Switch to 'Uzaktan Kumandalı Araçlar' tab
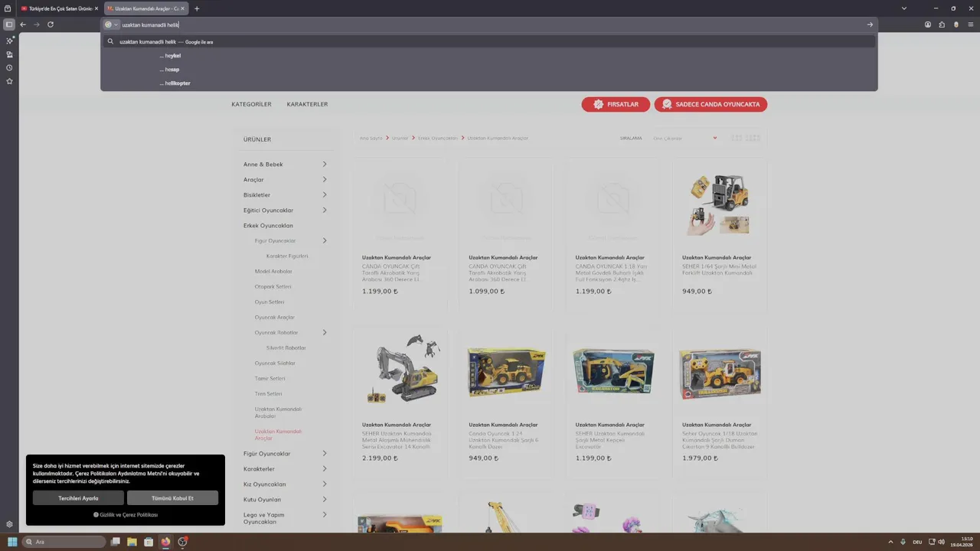 tap(145, 8)
